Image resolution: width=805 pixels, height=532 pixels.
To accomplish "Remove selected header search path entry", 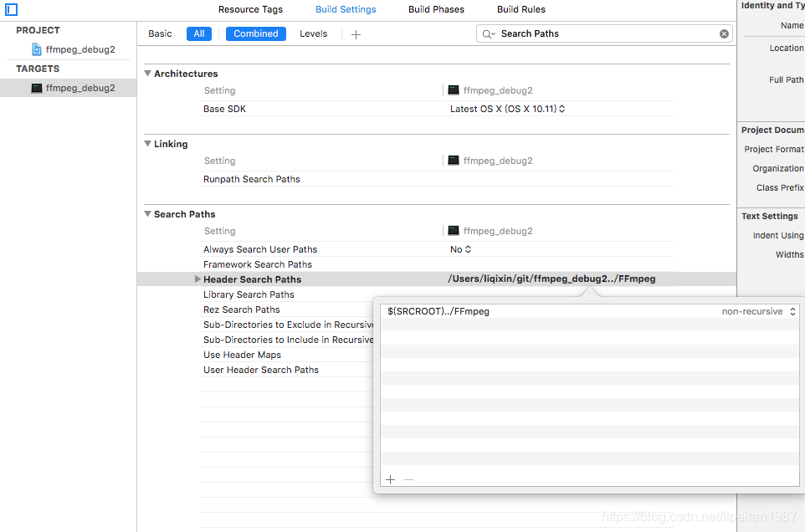I will click(408, 479).
